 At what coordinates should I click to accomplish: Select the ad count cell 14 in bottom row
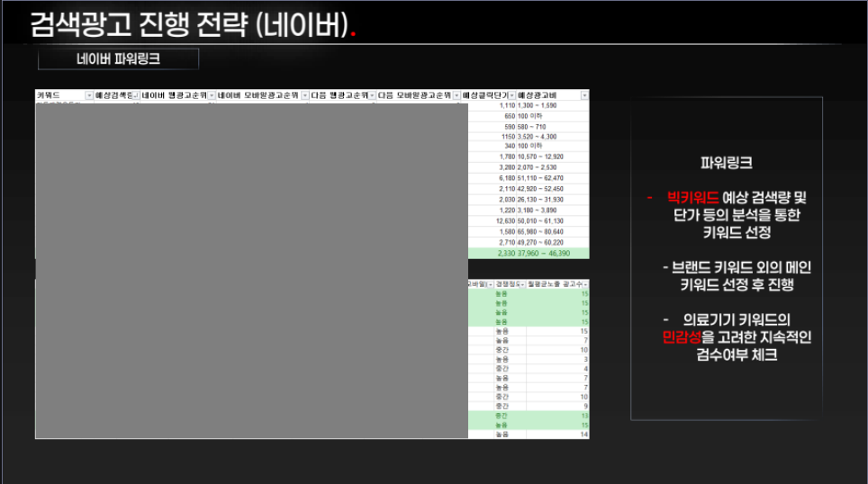pyautogui.click(x=584, y=435)
